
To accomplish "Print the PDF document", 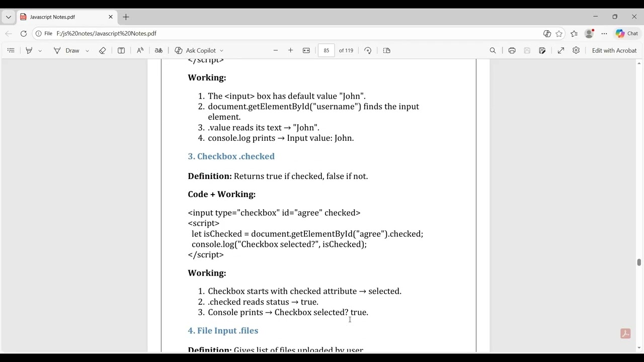I will pyautogui.click(x=512, y=50).
